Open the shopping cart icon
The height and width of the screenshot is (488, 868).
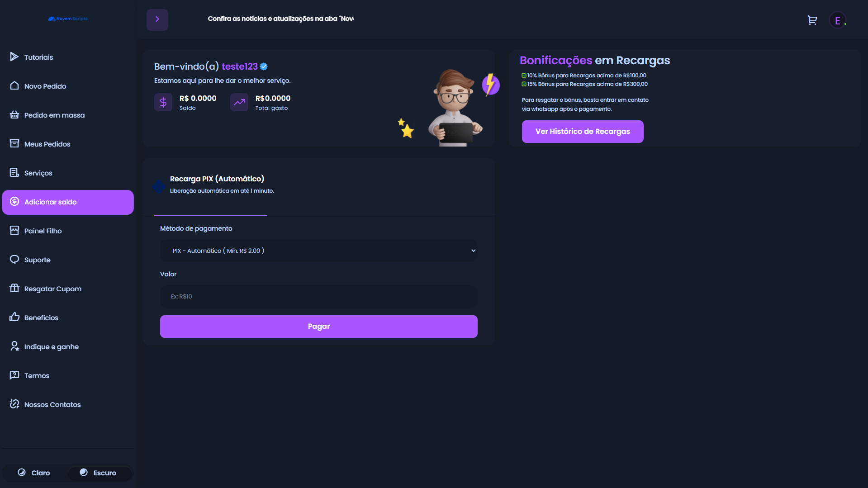coord(812,20)
